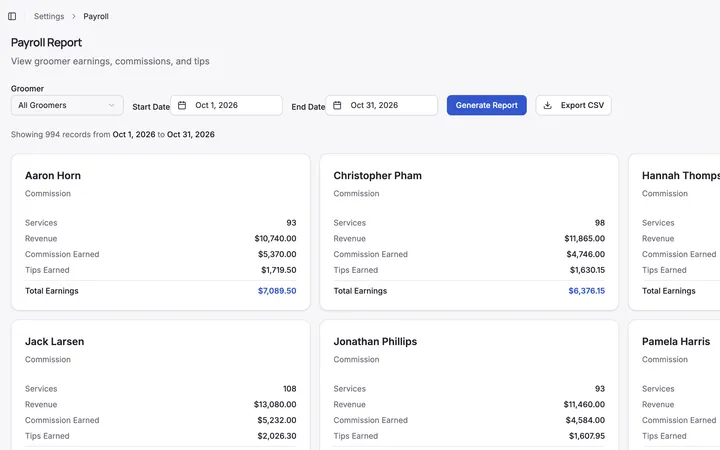Viewport: 720px width, 450px height.
Task: Click Jack Larsen's commission $5,232.00
Action: pos(276,420)
